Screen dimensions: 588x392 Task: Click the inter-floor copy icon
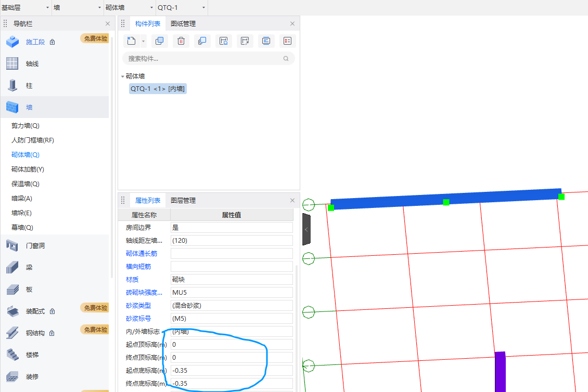(202, 41)
